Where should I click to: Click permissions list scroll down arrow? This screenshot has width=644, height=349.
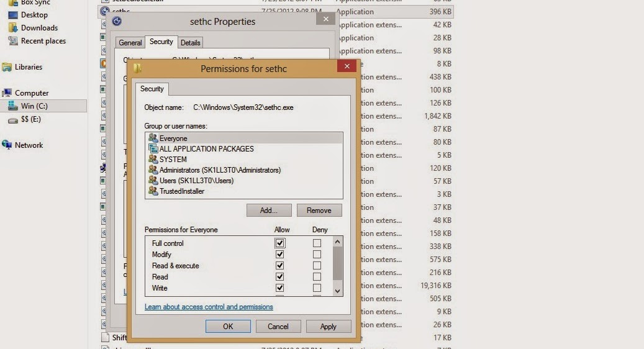(x=338, y=291)
